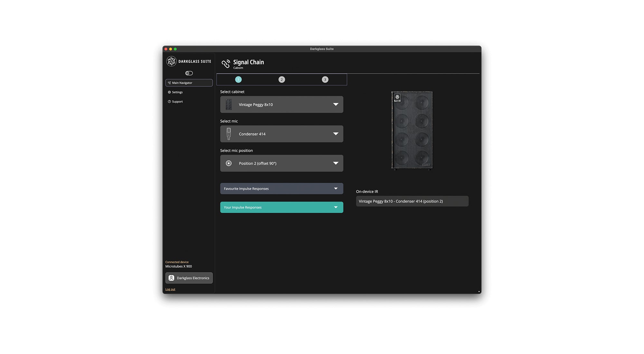Expand Favourite Impulse Responses section
Screen dimensions: 644x354
pyautogui.click(x=281, y=189)
